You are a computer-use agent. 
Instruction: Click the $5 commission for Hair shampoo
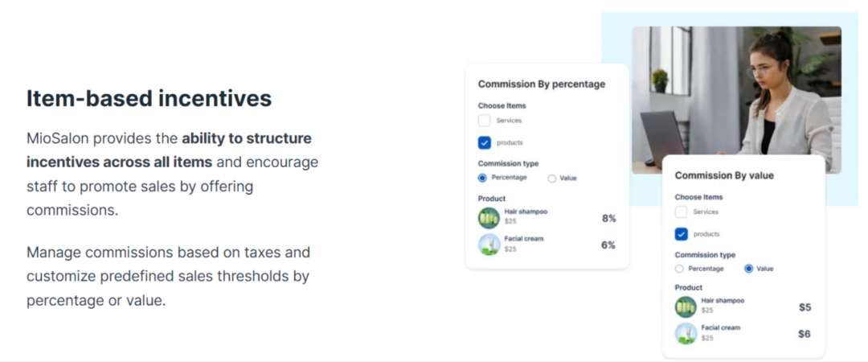coord(805,307)
